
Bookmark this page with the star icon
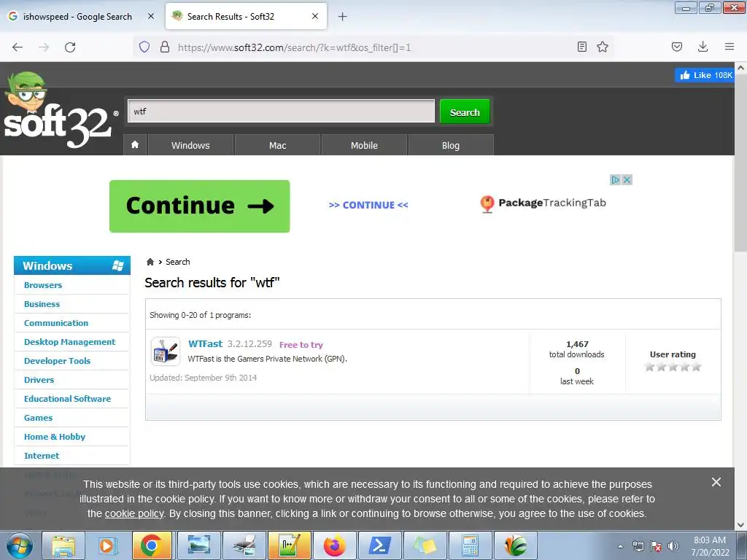(603, 47)
